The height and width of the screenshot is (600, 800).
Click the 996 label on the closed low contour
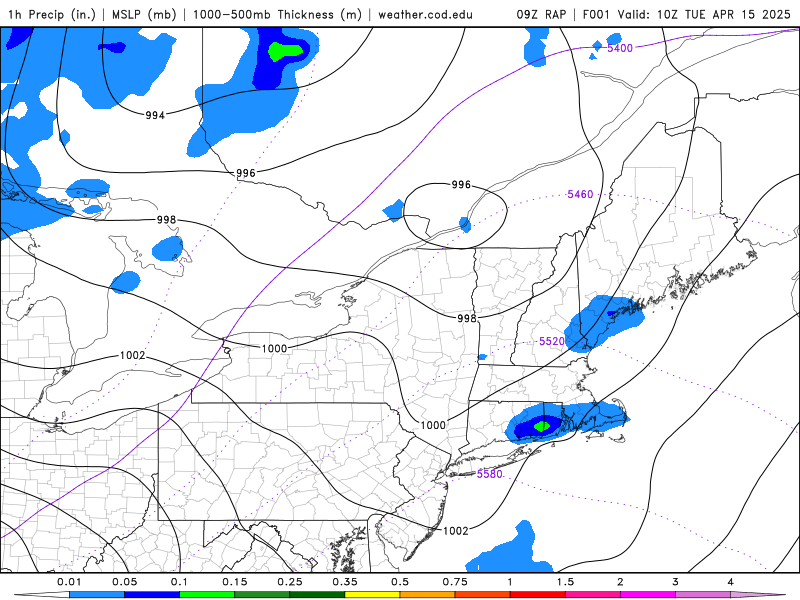[461, 184]
